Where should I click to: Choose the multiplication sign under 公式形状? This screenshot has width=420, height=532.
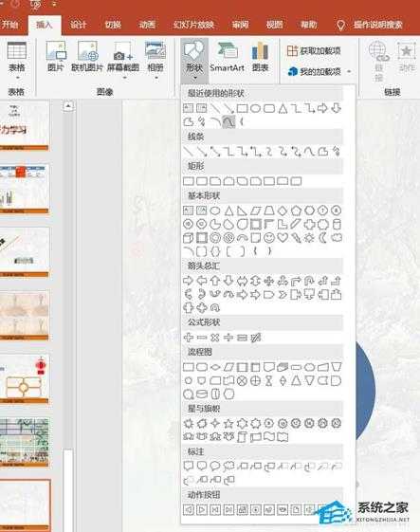(x=215, y=338)
